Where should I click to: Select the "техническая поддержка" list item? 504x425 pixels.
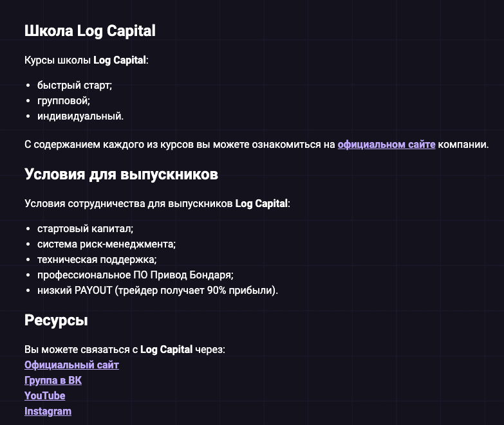[x=97, y=260]
